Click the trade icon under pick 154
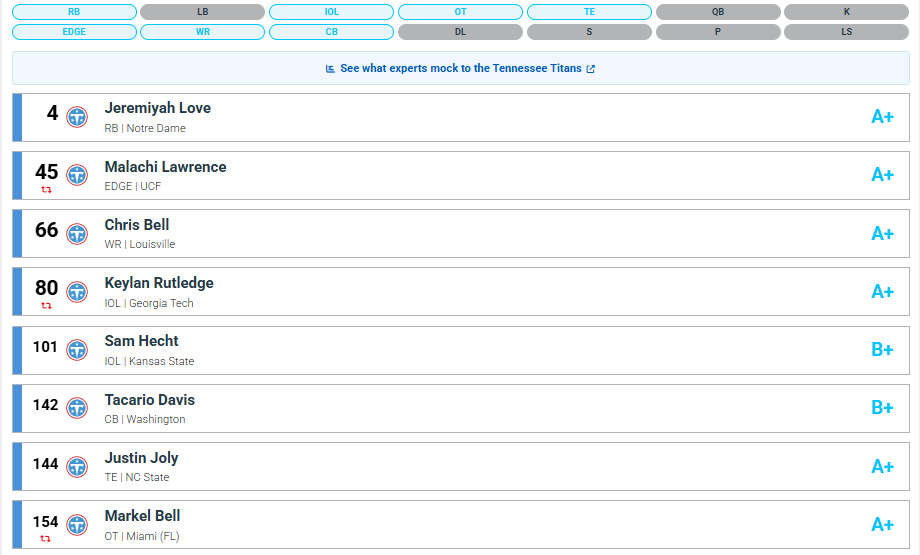 point(46,539)
